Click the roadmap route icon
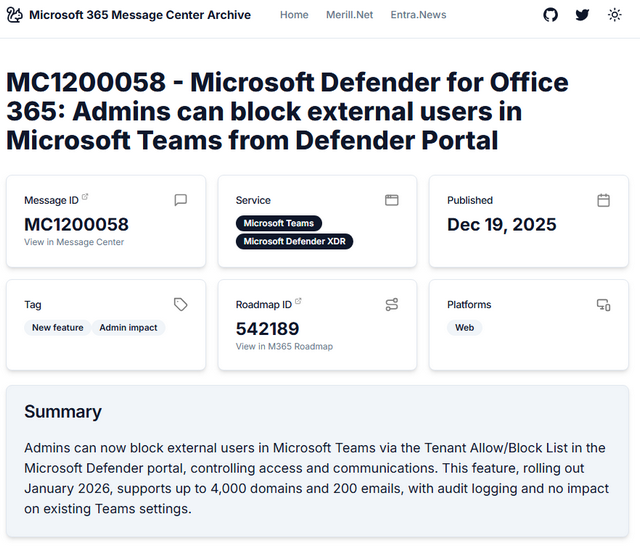Image resolution: width=640 pixels, height=546 pixels. (392, 304)
